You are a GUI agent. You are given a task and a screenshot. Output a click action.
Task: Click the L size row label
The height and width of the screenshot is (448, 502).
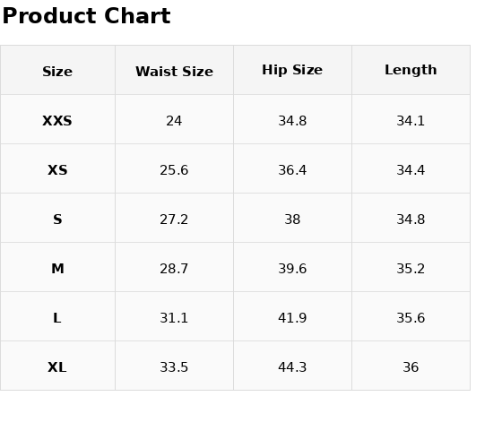click(x=57, y=316)
